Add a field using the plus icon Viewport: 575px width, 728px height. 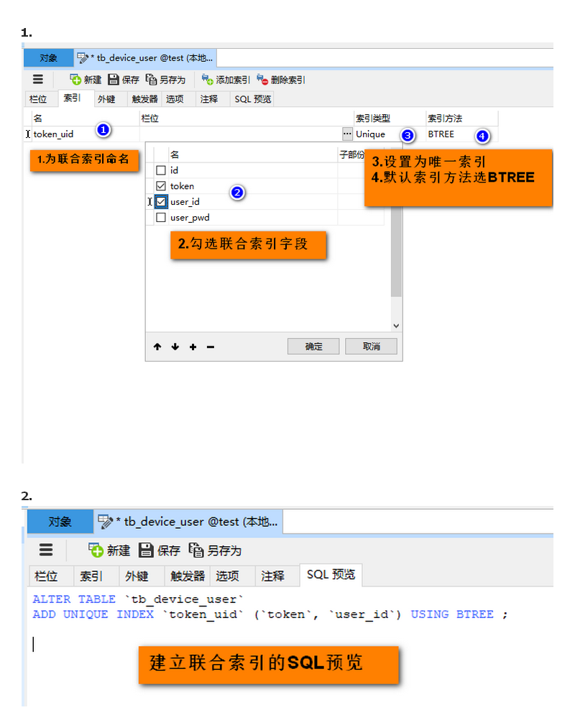[192, 346]
